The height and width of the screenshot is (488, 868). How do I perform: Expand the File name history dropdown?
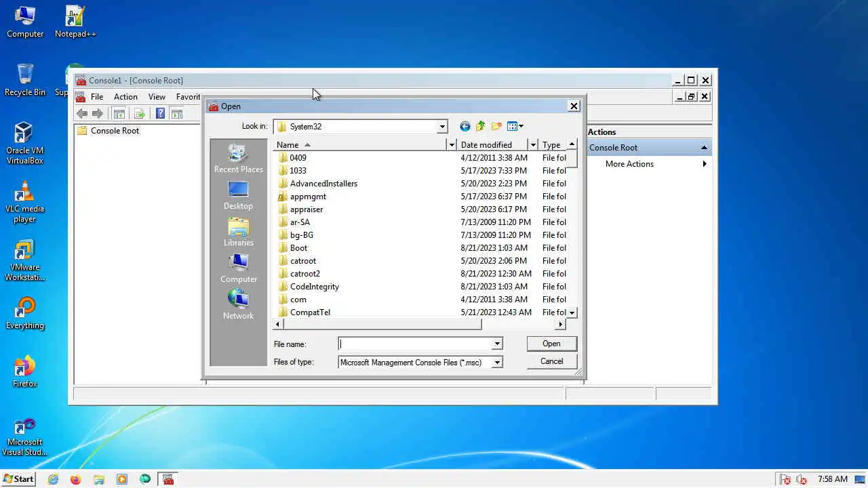497,344
